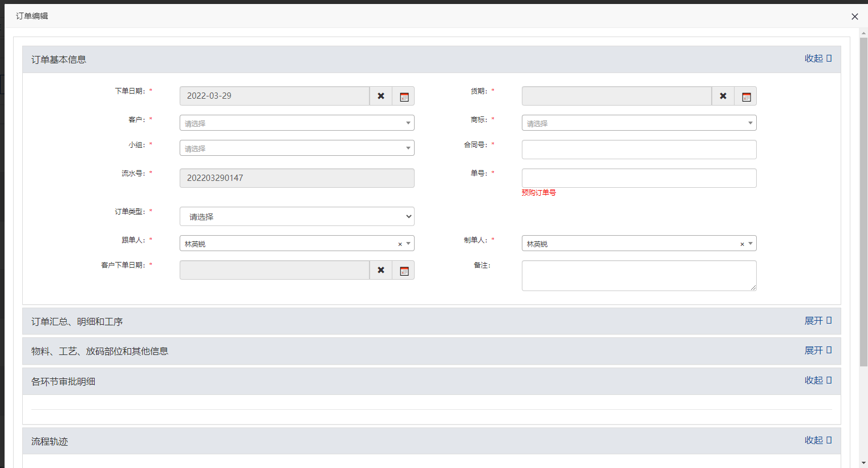Expand the 订单汇总、明细和工序 section

click(818, 321)
